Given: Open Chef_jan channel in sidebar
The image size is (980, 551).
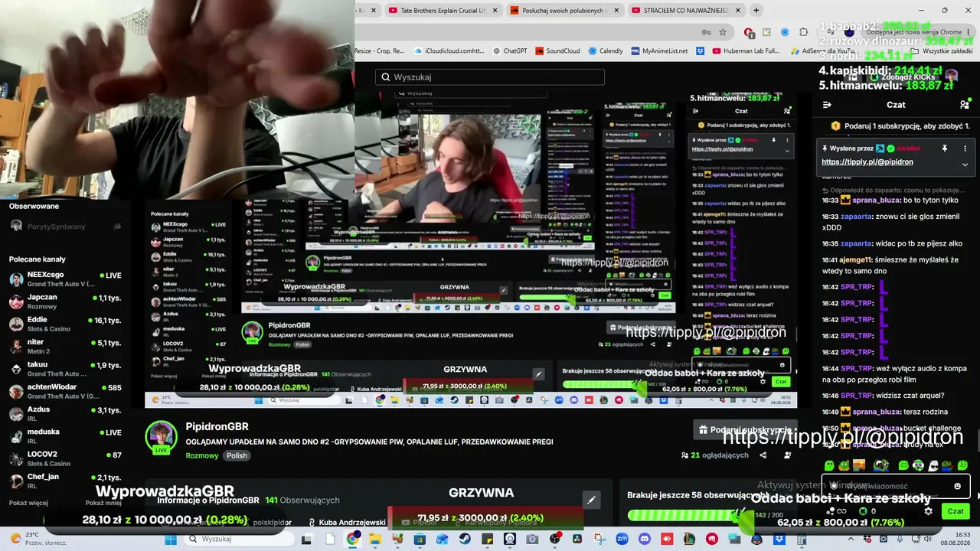Looking at the screenshot, I should point(65,481).
